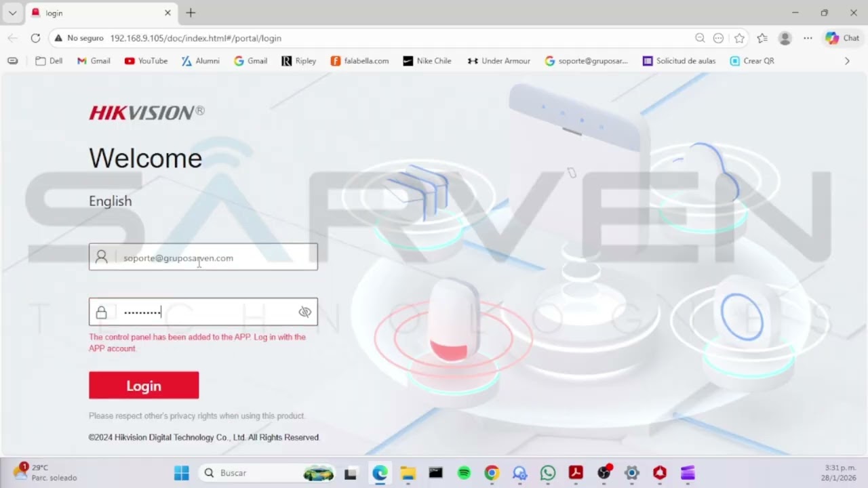Open WhatsApp from the taskbar
Image resolution: width=868 pixels, height=488 pixels.
click(548, 472)
